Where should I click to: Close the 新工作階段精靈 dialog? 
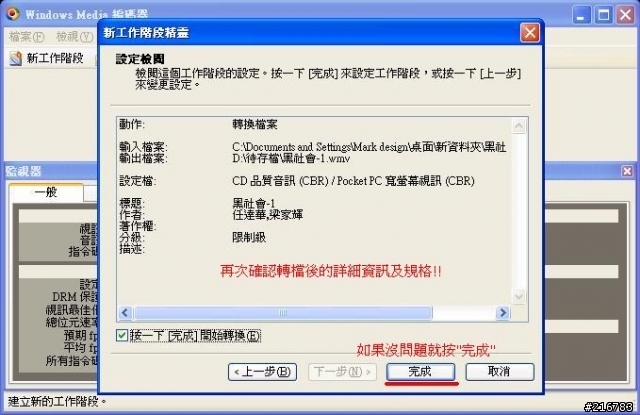(530, 33)
